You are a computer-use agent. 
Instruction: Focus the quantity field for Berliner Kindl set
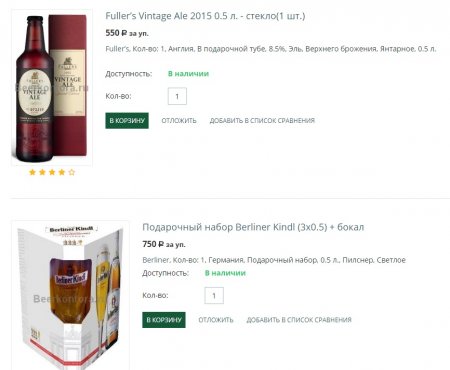214,295
